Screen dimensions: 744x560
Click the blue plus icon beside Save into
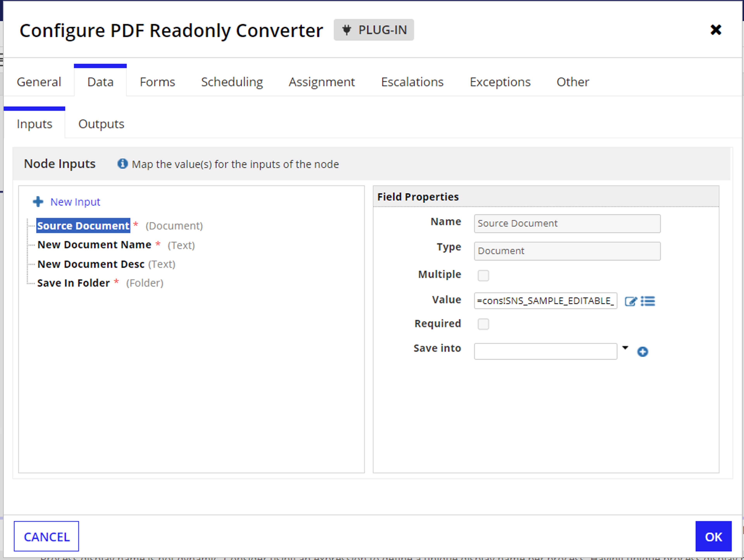[x=642, y=352]
